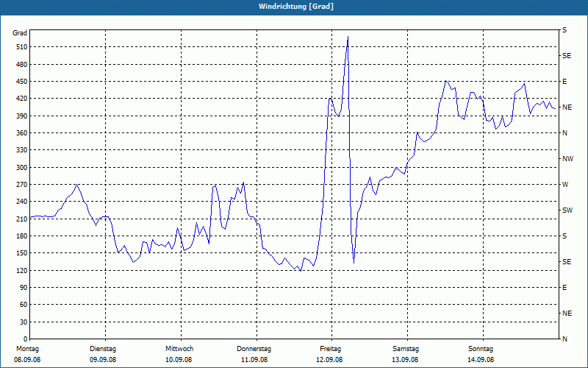Click the 90 axis value

click(24, 288)
